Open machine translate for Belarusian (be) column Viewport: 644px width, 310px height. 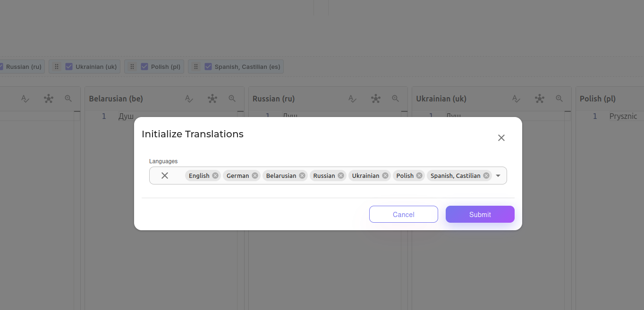(212, 99)
